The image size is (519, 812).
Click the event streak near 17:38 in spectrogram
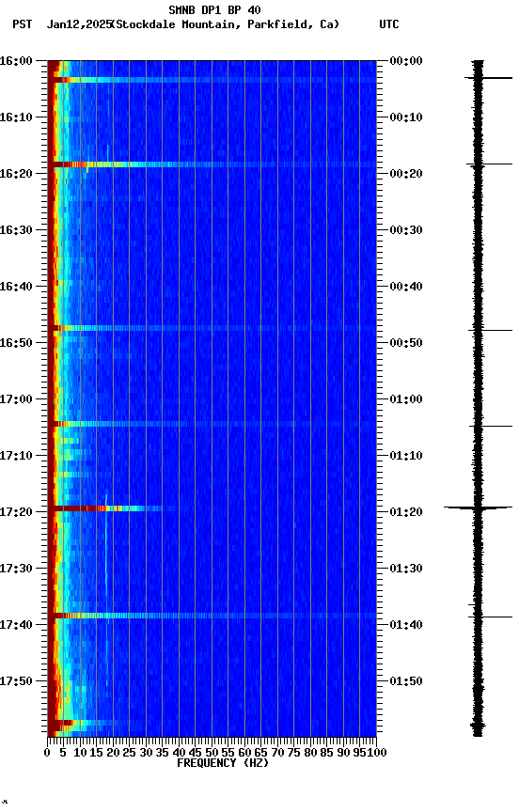click(x=212, y=616)
